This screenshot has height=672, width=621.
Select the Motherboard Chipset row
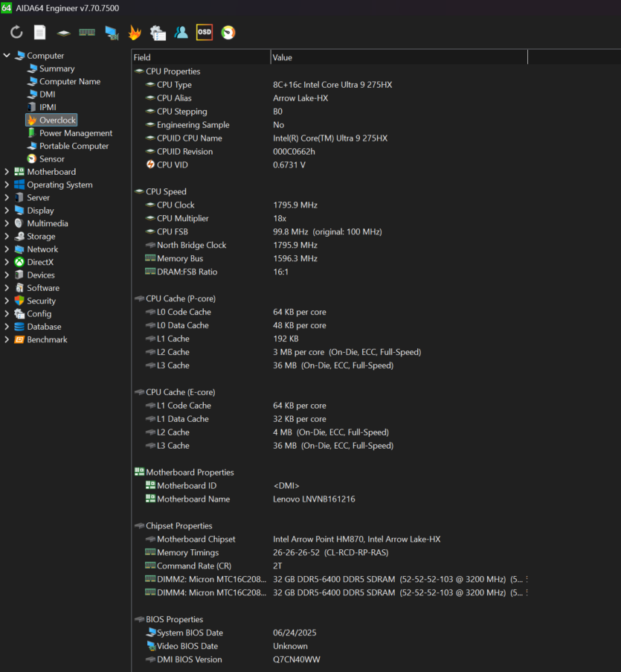(331, 539)
